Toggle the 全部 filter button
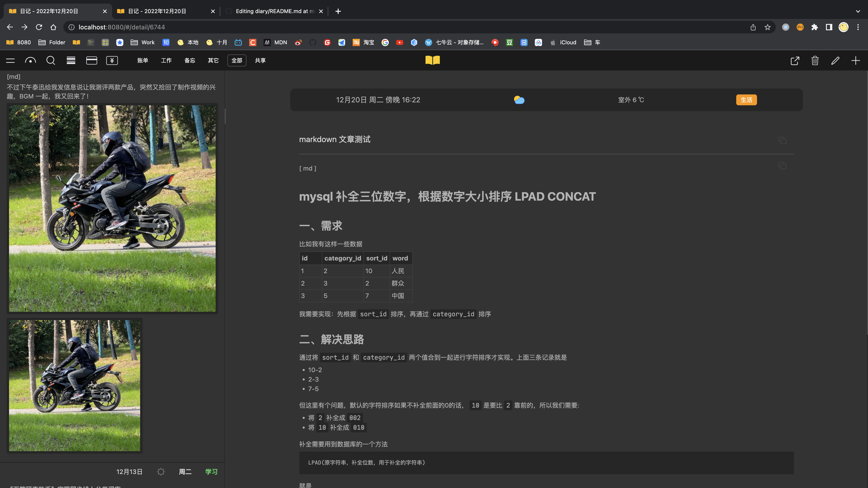Viewport: 868px width, 488px height. (x=236, y=61)
